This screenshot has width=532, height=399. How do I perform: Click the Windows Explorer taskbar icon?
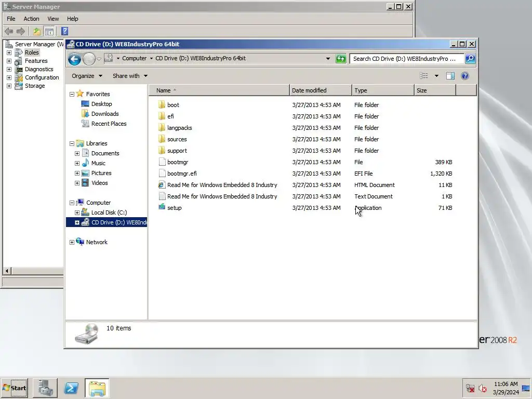tap(97, 388)
